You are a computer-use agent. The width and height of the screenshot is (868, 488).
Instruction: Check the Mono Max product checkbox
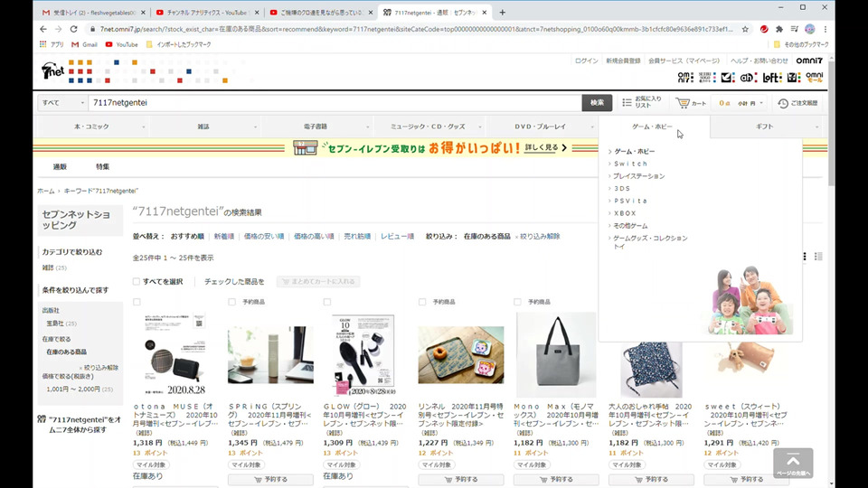point(517,302)
